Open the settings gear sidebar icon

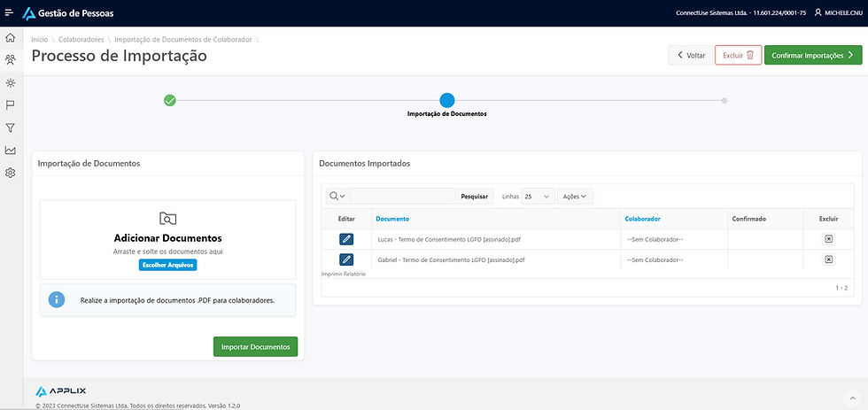point(10,174)
